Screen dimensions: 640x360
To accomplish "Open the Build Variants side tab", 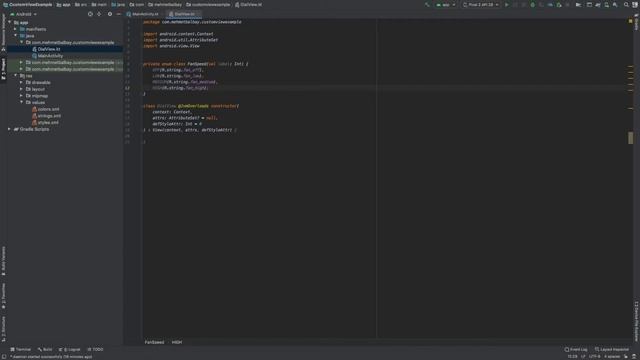I will [x=3, y=260].
